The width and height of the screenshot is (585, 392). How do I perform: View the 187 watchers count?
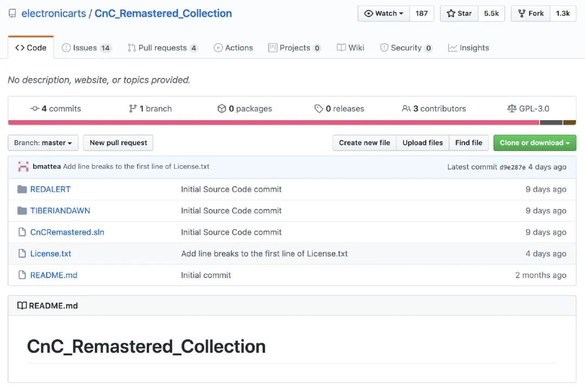[421, 14]
